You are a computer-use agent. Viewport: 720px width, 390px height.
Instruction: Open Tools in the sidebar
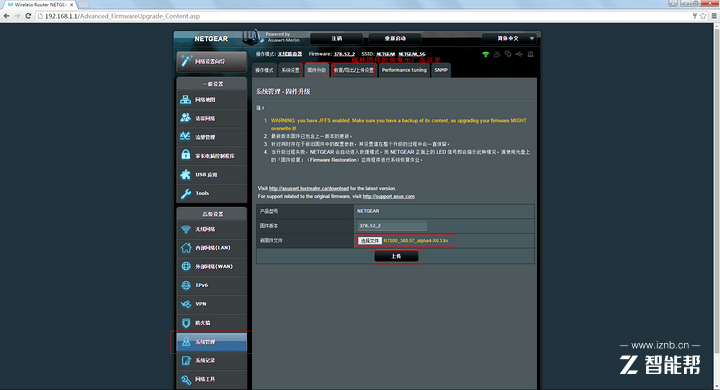coord(212,193)
